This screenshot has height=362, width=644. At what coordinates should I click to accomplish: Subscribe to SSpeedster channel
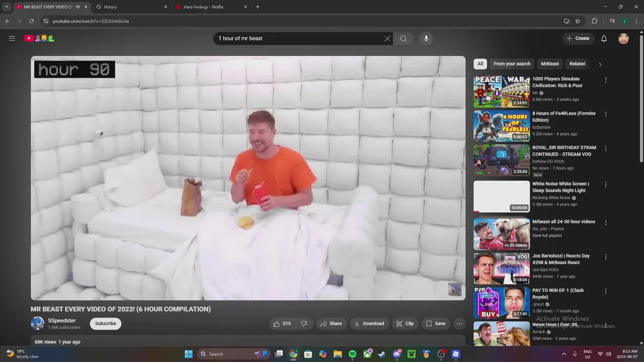pyautogui.click(x=106, y=324)
